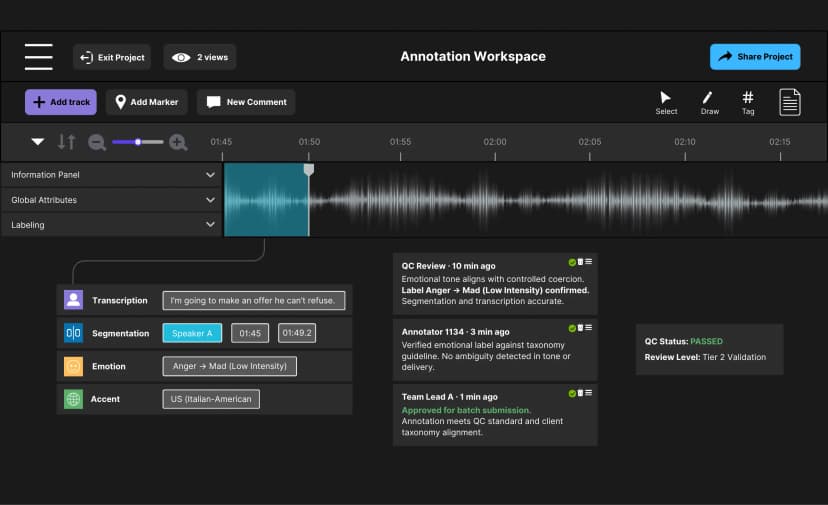This screenshot has height=505, width=828.
Task: Click Team Lead A comment green check icon
Action: click(572, 394)
